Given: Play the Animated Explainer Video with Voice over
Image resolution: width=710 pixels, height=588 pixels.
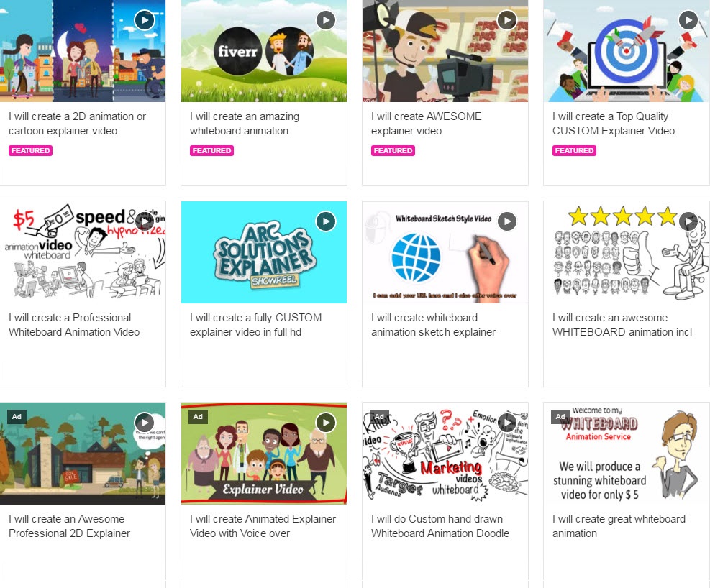Looking at the screenshot, I should tap(326, 423).
